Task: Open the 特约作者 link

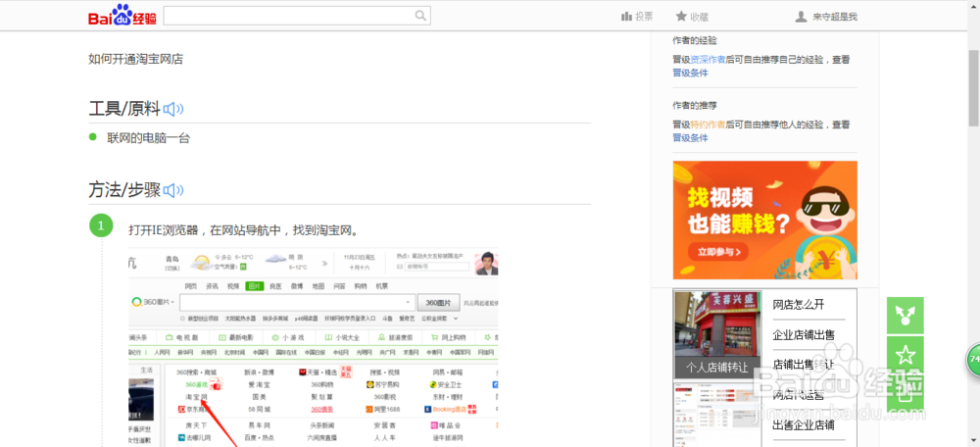Action: coord(708,124)
